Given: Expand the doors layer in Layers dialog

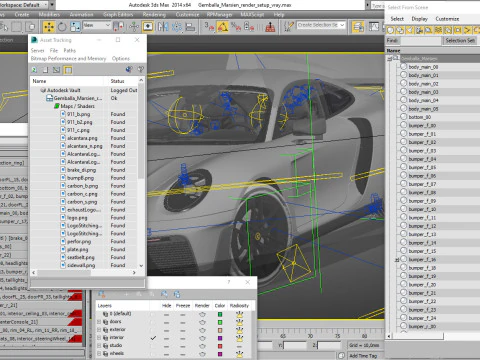Looking at the screenshot, I should click(x=99, y=322).
